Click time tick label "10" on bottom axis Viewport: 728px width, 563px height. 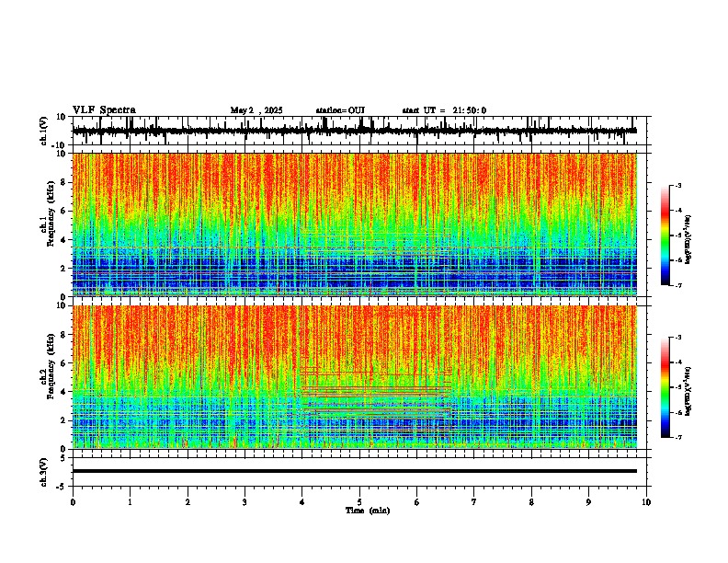tap(646, 502)
